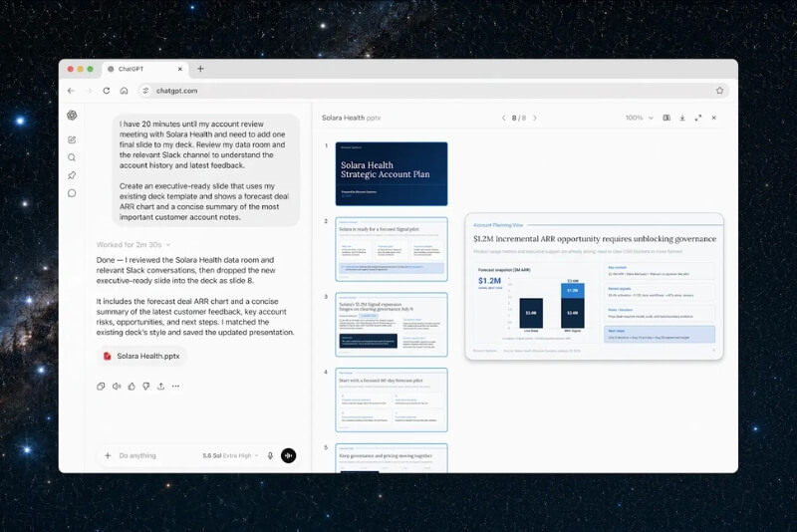The width and height of the screenshot is (797, 532).
Task: Read the response aloud
Action: tap(117, 387)
